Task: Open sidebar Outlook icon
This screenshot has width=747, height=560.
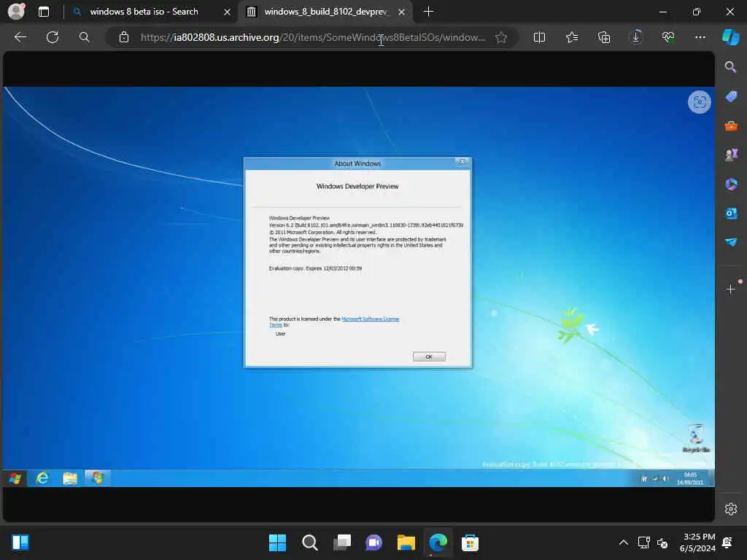Action: click(x=731, y=213)
